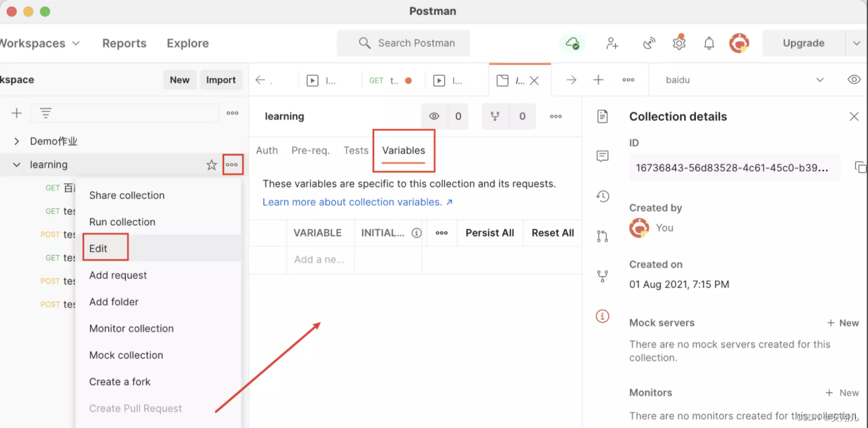
Task: Choose Add request from menu
Action: click(x=118, y=275)
